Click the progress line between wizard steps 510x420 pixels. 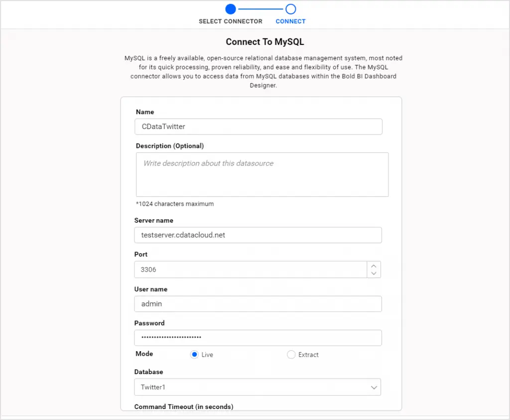[260, 9]
